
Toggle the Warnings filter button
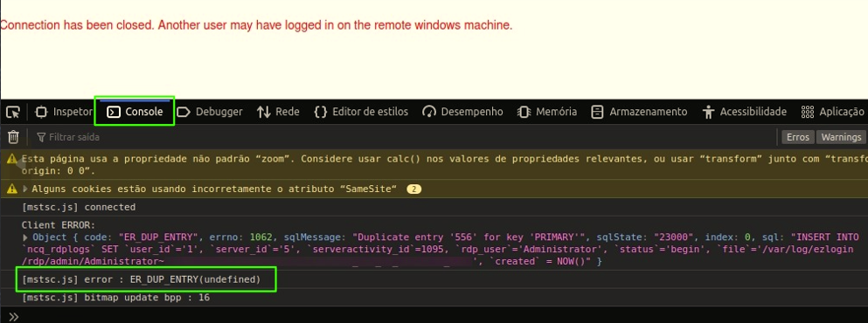(842, 137)
